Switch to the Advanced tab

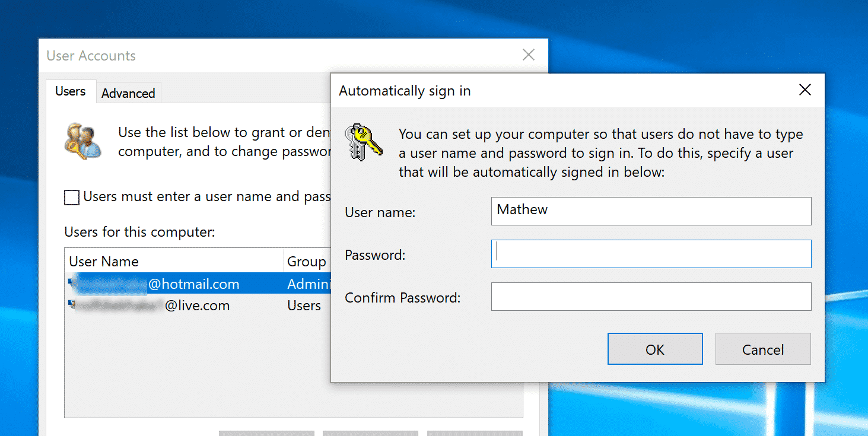128,93
